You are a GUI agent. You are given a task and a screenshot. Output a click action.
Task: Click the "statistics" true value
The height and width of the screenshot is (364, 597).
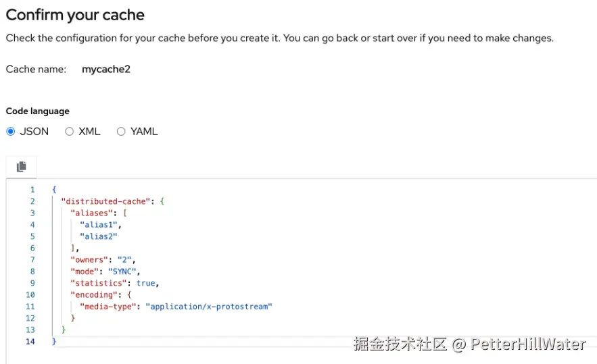pyautogui.click(x=145, y=283)
